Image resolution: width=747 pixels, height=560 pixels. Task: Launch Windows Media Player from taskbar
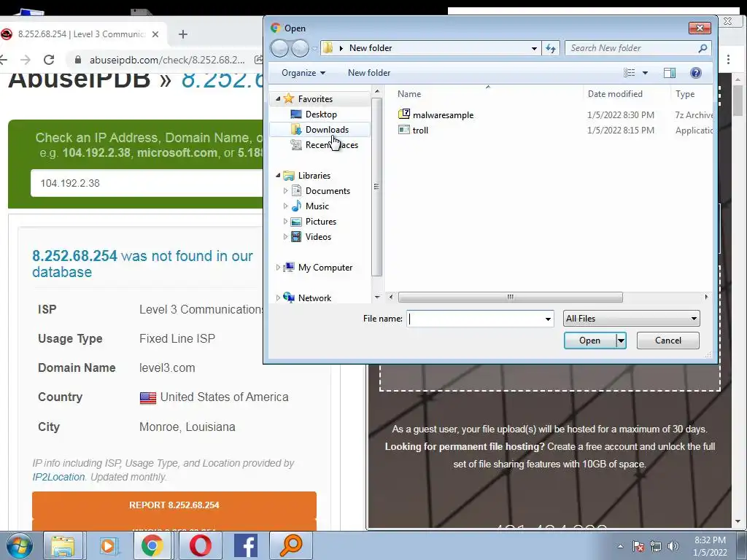[108, 545]
